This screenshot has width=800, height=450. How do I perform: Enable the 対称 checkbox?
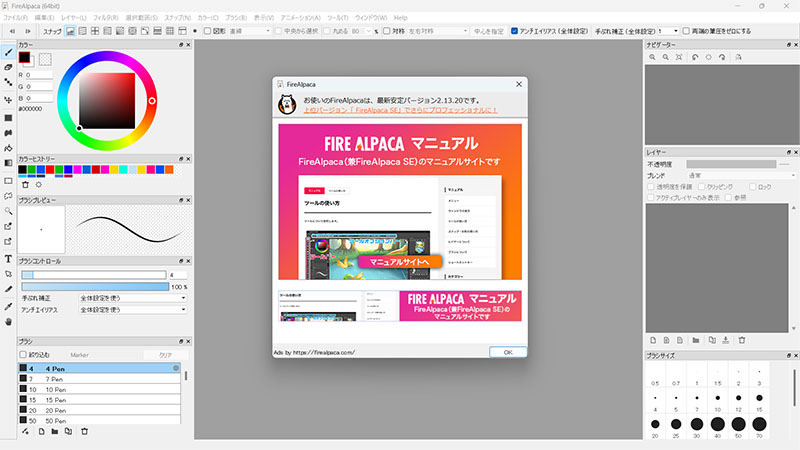tap(387, 31)
